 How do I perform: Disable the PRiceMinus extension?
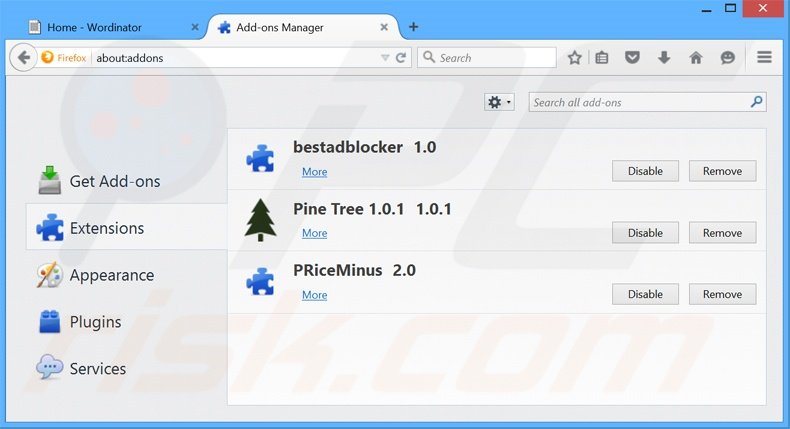tap(645, 294)
